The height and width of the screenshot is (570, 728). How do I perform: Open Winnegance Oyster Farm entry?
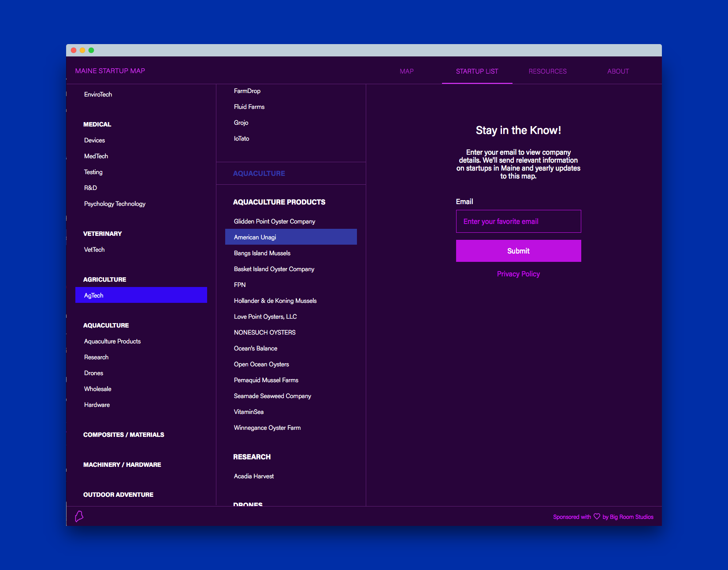click(267, 428)
